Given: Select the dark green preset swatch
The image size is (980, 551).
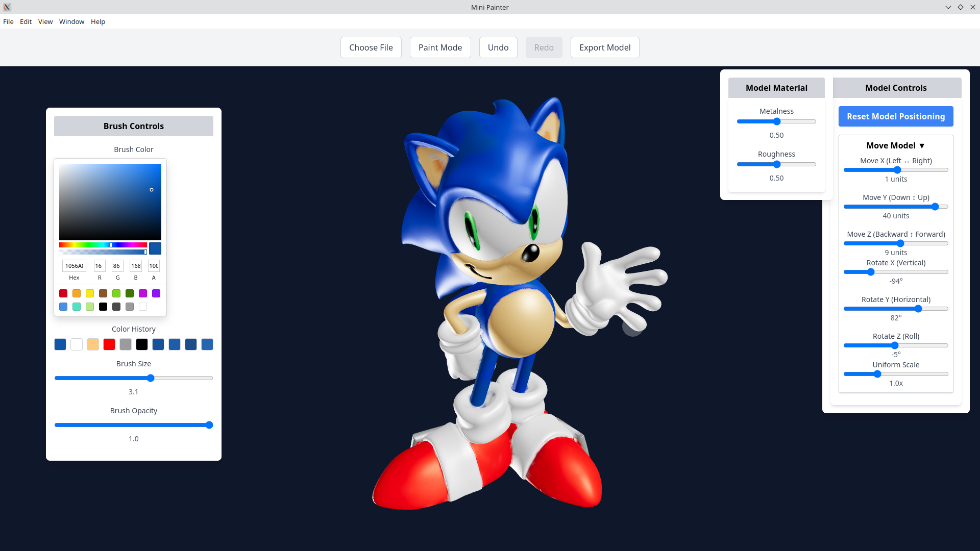Looking at the screenshot, I should [x=130, y=293].
